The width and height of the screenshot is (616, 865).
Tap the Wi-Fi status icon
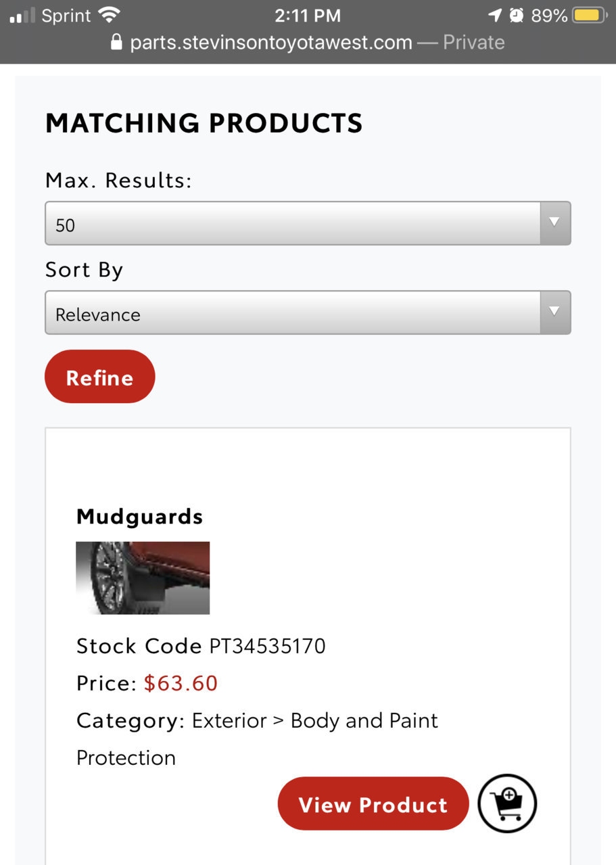pos(108,15)
